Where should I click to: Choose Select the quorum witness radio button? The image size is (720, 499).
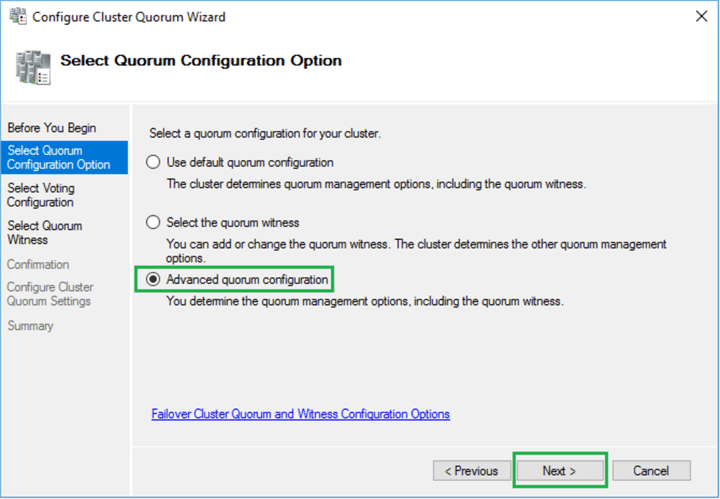tap(153, 222)
